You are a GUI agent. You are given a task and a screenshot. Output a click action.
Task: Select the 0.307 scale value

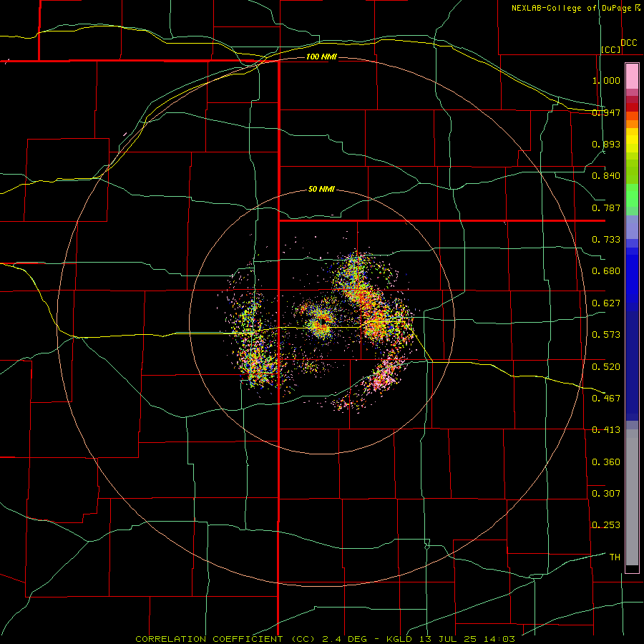pos(606,494)
